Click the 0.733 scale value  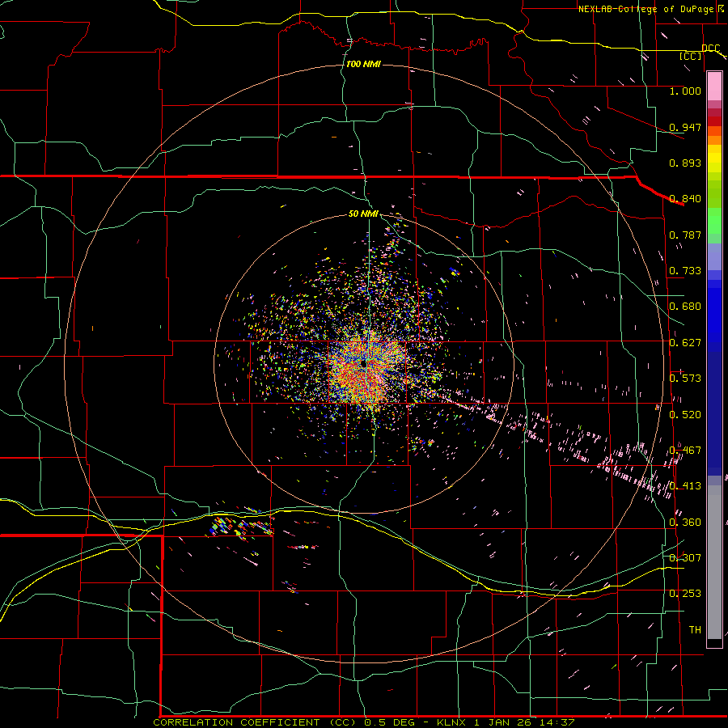685,271
